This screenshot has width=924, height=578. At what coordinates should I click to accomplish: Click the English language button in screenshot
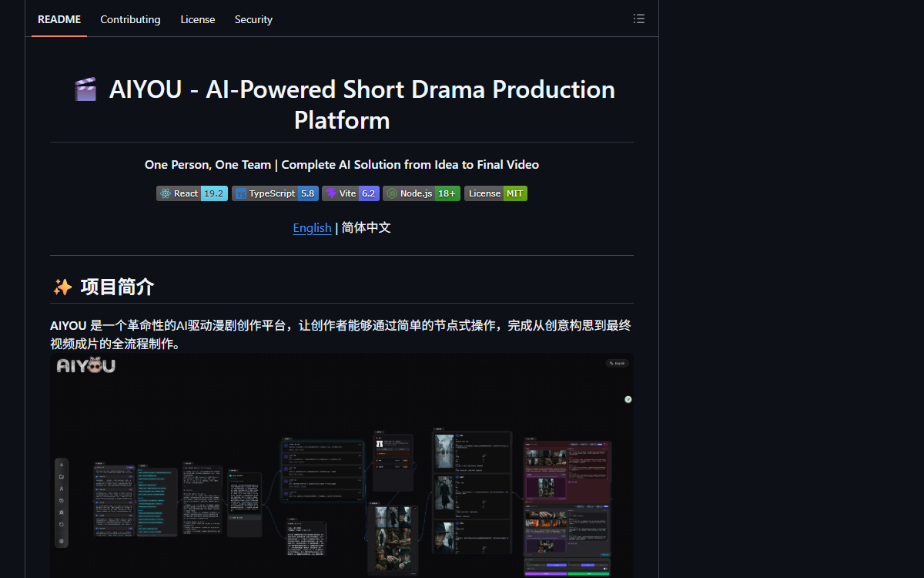click(617, 363)
